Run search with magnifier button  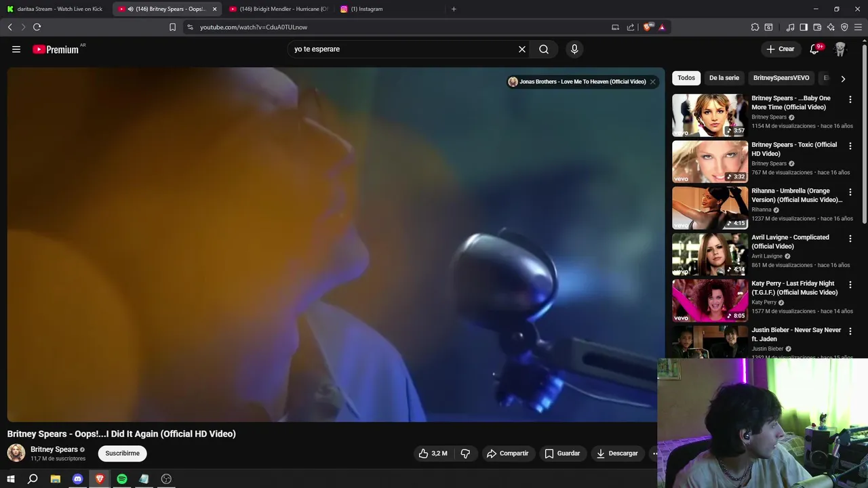coord(544,49)
